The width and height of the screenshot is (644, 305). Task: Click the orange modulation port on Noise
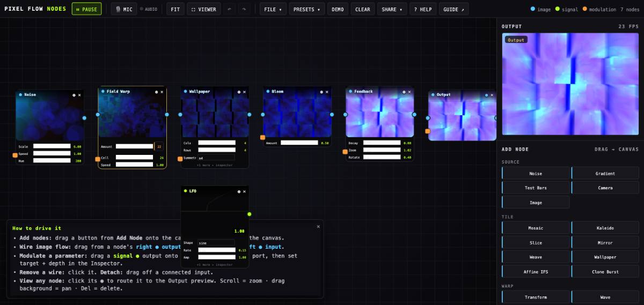(x=15, y=155)
